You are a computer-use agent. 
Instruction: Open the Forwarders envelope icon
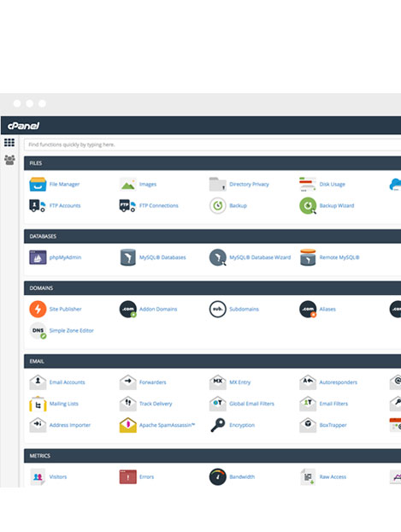[128, 382]
